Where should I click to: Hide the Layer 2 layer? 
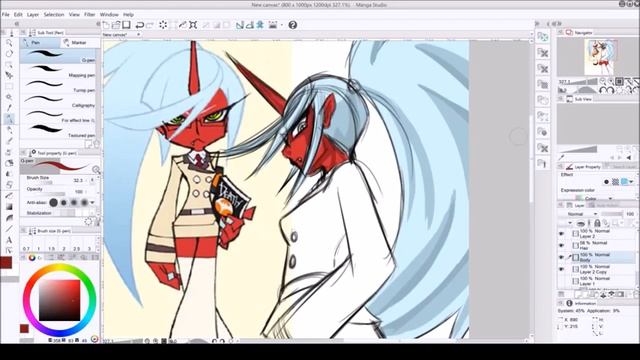click(x=561, y=234)
